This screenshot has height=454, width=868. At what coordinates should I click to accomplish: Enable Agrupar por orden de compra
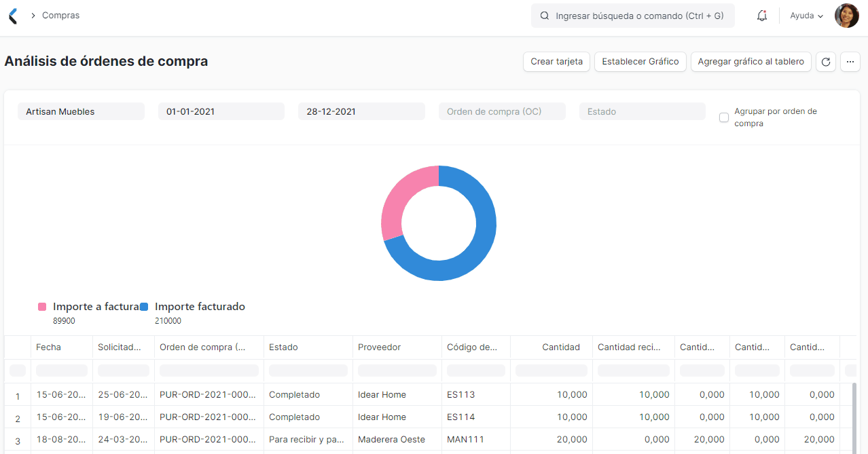pyautogui.click(x=724, y=117)
